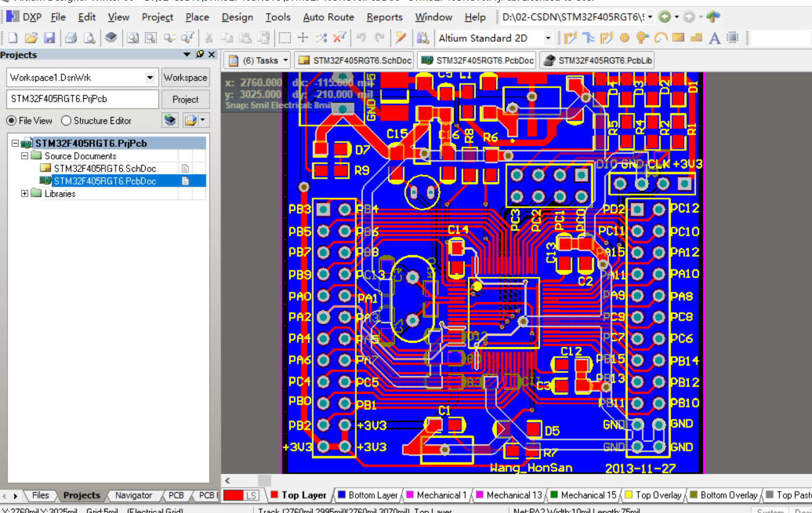Select the Place String text tool
Viewport: 812px width, 513px height.
(x=715, y=38)
